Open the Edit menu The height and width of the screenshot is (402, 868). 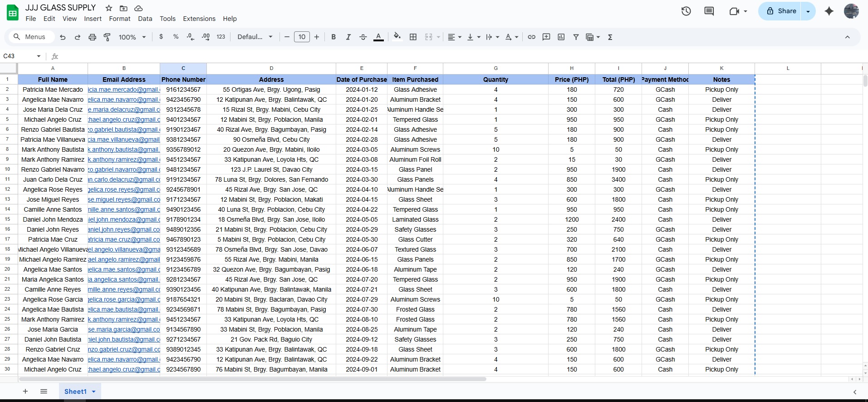pyautogui.click(x=49, y=19)
